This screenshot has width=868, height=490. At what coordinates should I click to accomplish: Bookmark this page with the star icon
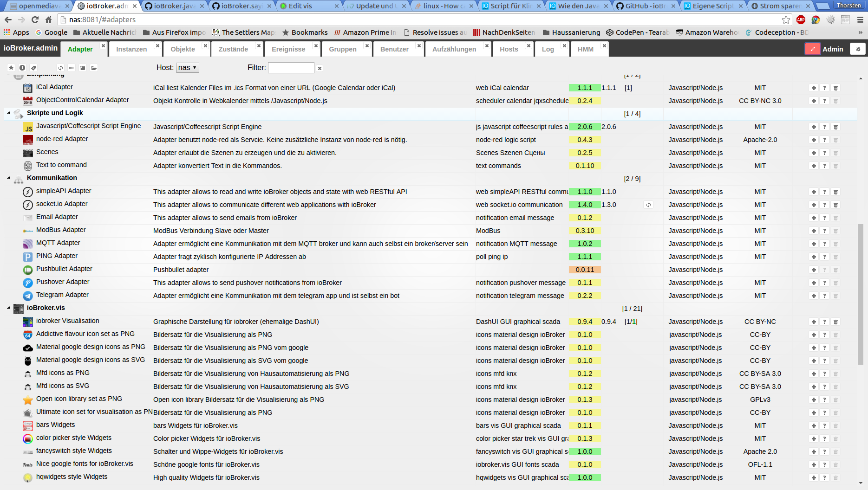[x=786, y=19]
